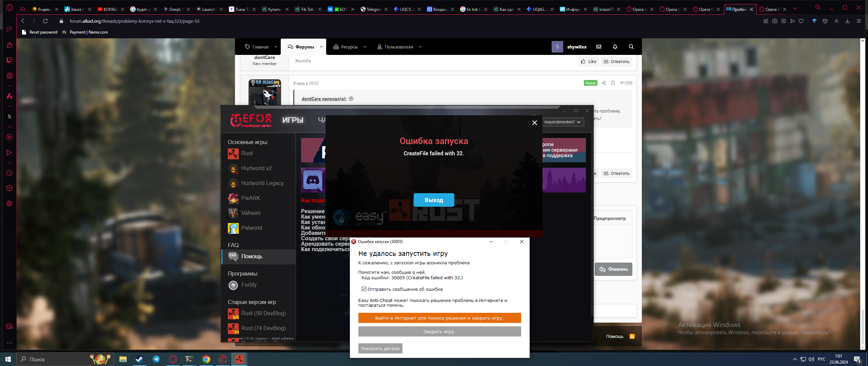Open ИГРЫ tab in launcher
The image size is (868, 366).
click(293, 120)
